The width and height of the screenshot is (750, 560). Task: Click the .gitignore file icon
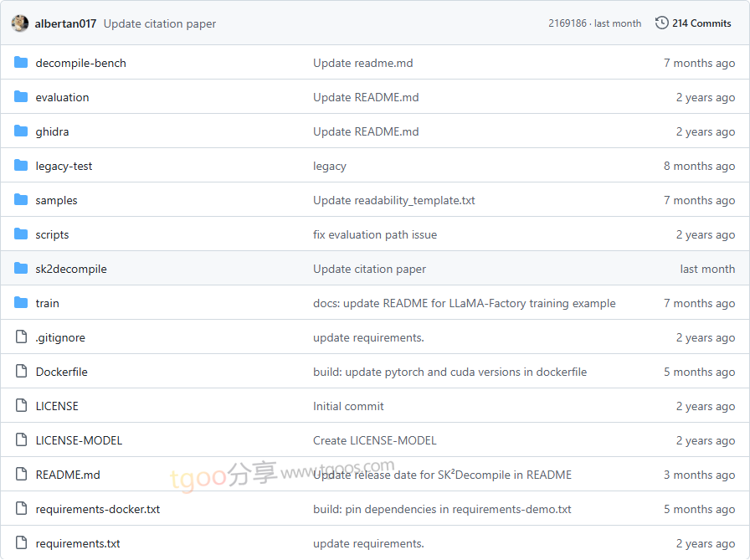click(21, 337)
